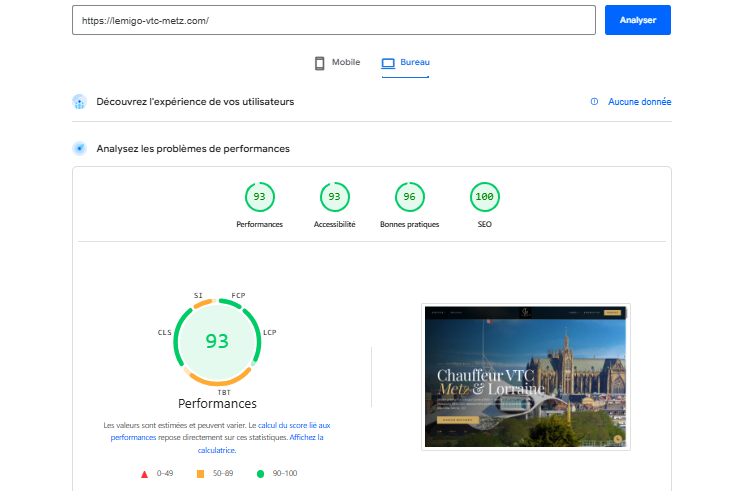Select the Bureau tab
This screenshot has width=731, height=491.
point(406,62)
